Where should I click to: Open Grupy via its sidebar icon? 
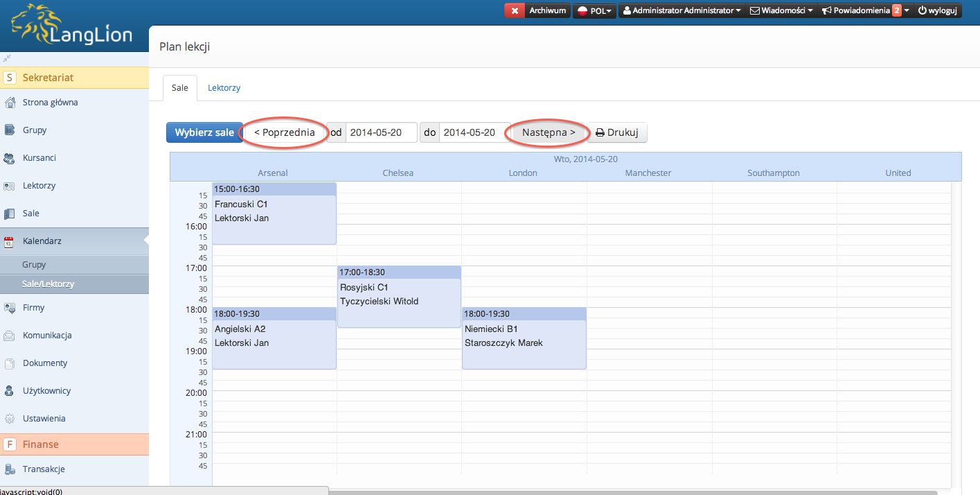(x=10, y=130)
